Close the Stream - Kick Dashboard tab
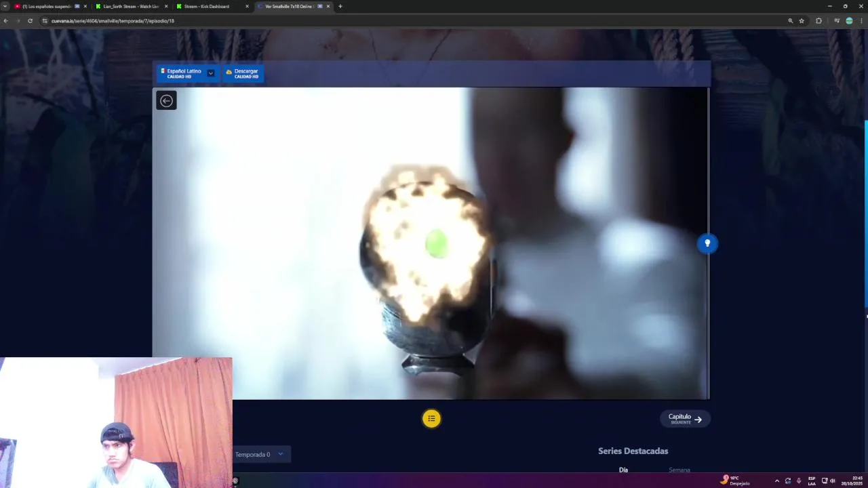868x488 pixels. click(247, 6)
